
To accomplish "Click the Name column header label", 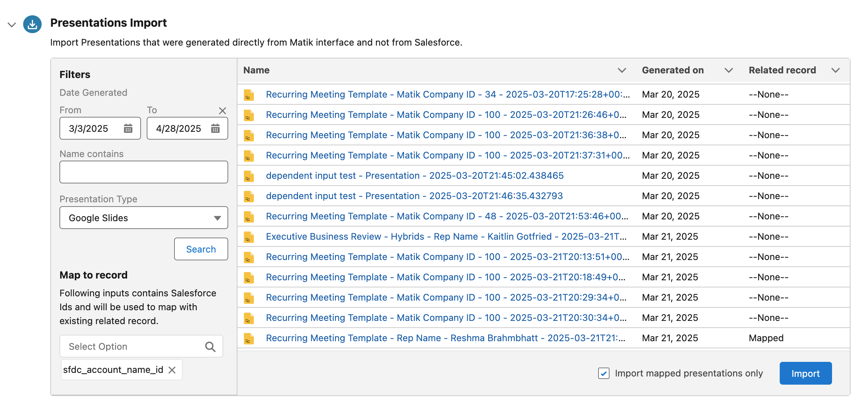I will click(256, 70).
